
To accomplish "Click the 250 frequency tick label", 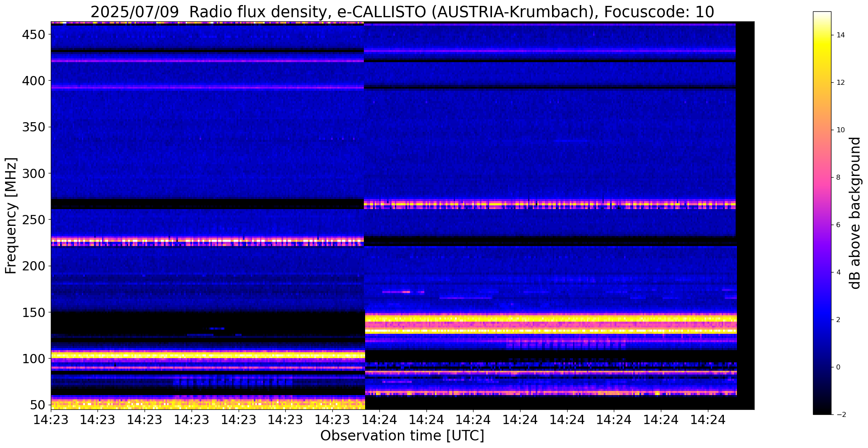I will (33, 220).
